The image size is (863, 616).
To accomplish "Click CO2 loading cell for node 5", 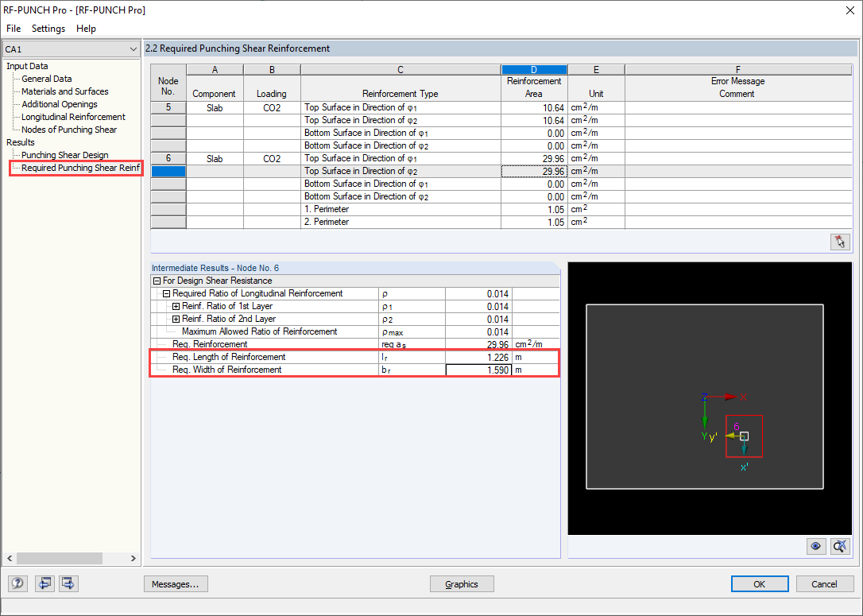I will click(272, 108).
